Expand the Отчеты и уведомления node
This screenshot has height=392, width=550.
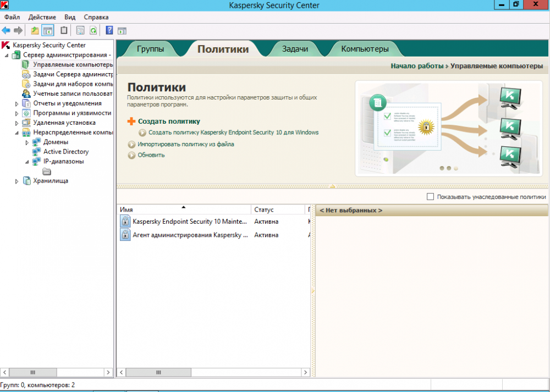(16, 104)
